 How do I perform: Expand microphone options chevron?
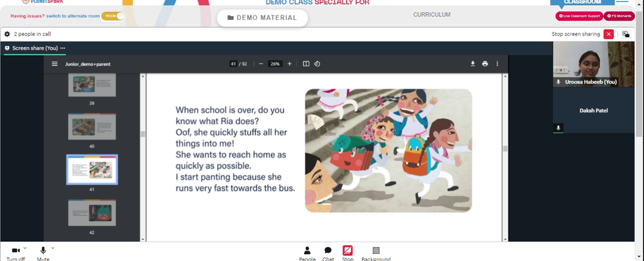tap(53, 248)
